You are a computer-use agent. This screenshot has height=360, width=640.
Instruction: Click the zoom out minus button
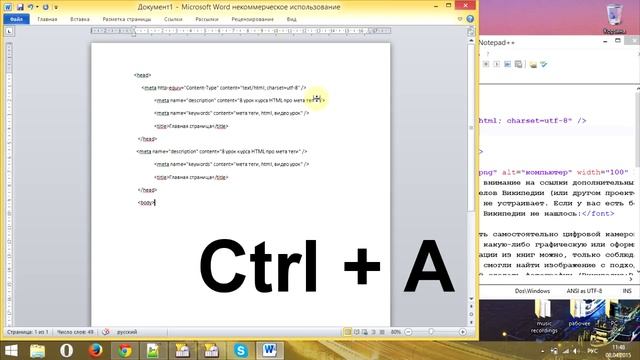tap(408, 332)
